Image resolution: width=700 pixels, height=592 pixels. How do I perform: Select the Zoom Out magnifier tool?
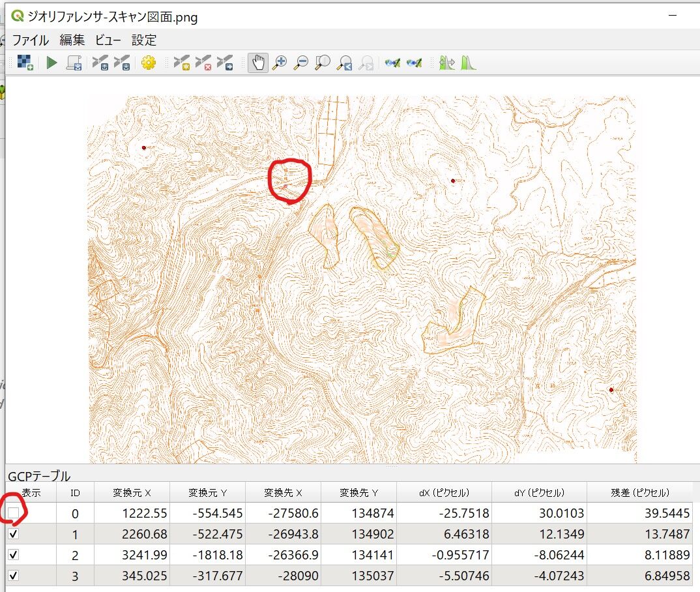click(301, 63)
